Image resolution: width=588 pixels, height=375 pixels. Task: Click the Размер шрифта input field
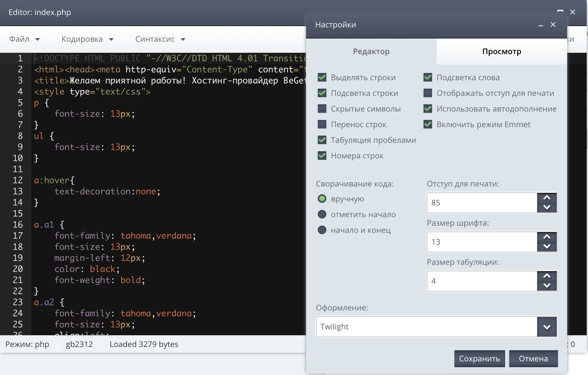pos(482,242)
